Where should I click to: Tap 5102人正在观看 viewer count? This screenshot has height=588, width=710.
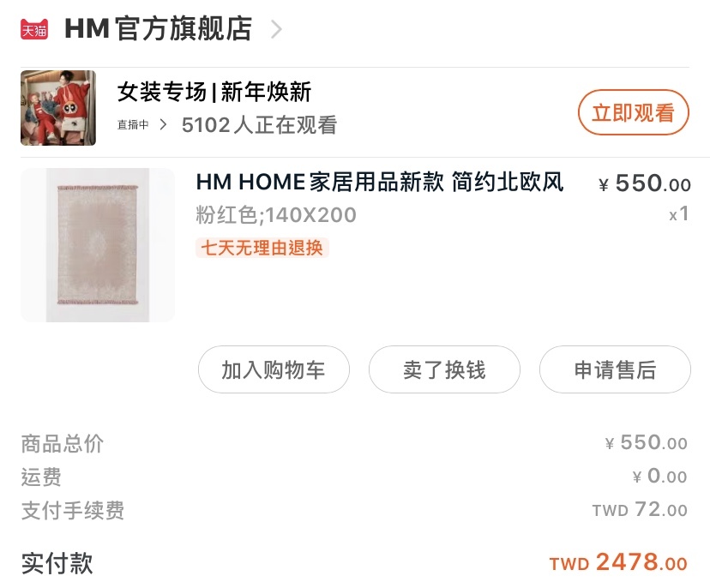260,125
